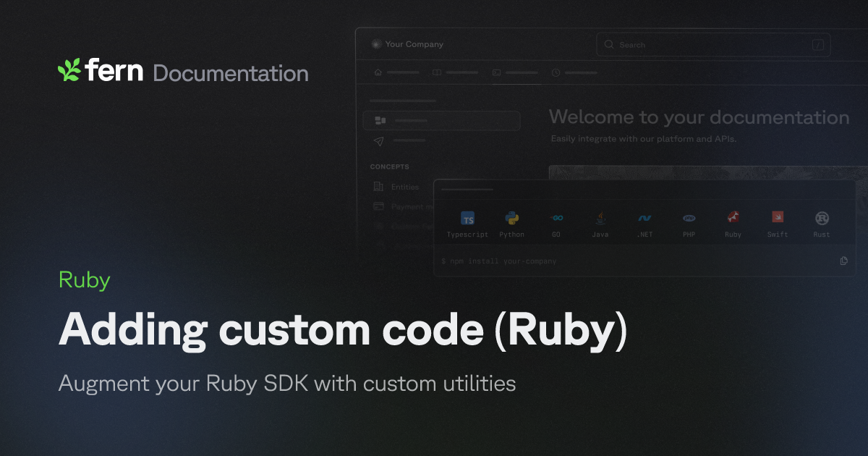This screenshot has height=456, width=868.
Task: Choose the GO SDK icon
Action: (556, 217)
